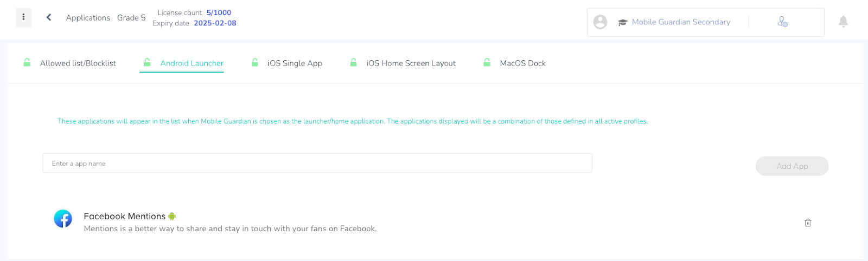This screenshot has width=868, height=261.
Task: Open the Mobile Guardian Secondary school selector
Action: coord(681,22)
